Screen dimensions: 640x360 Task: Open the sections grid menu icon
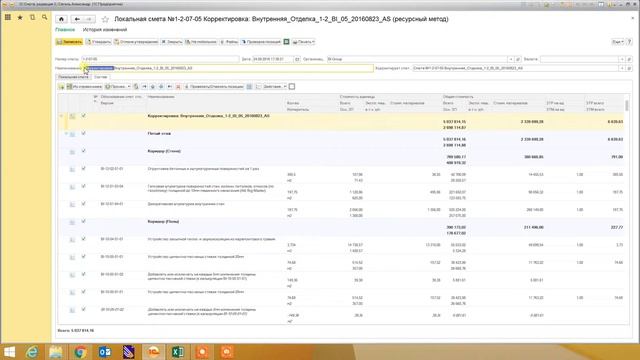coord(8,18)
